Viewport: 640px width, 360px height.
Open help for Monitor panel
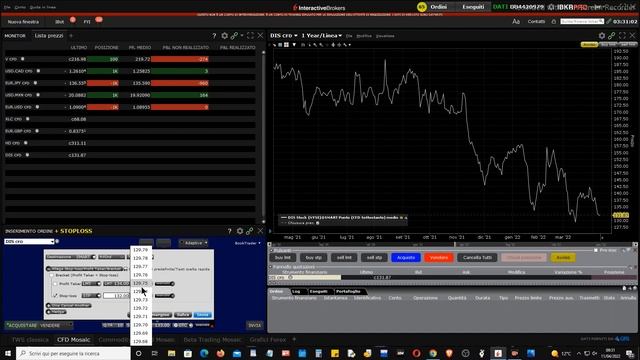tap(214, 36)
